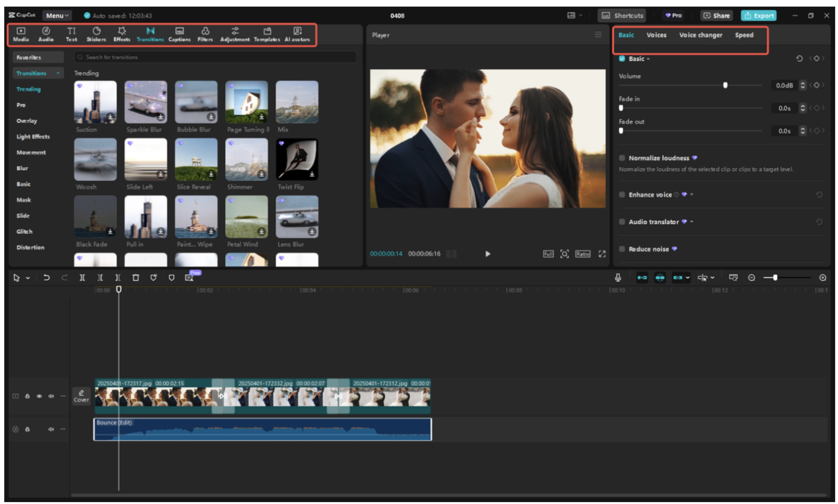Open the AI avatars panel
This screenshot has width=838, height=504.
pos(297,34)
